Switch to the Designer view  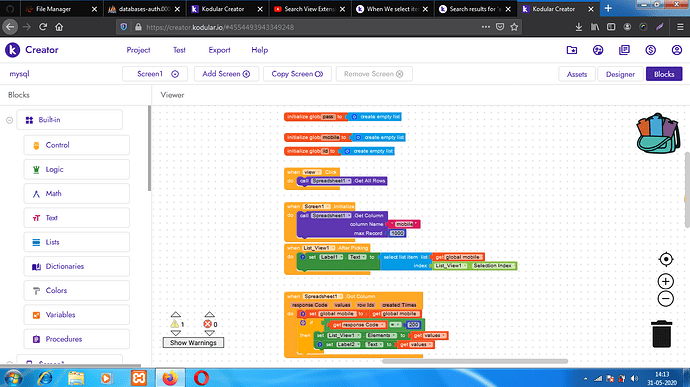(x=620, y=74)
